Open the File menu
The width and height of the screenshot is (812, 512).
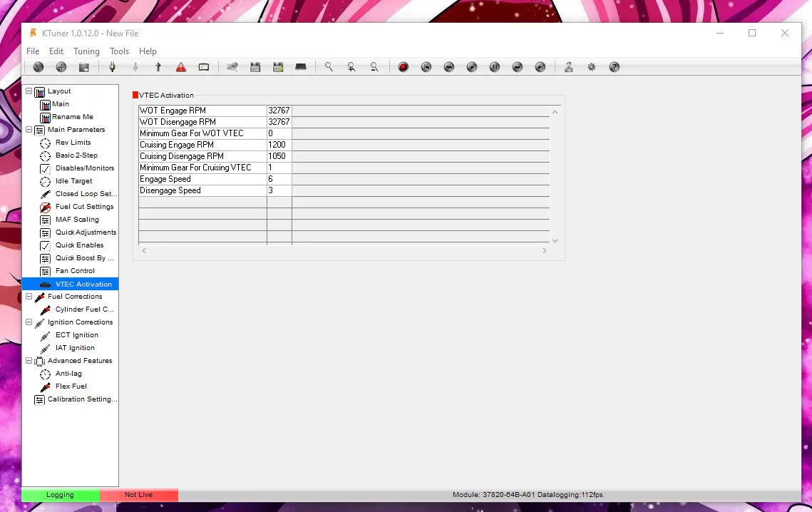33,51
